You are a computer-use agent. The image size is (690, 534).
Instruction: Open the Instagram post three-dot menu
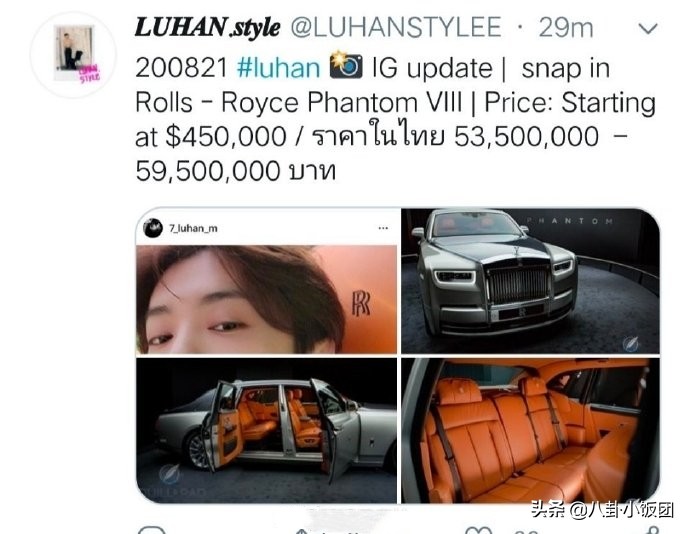click(383, 228)
